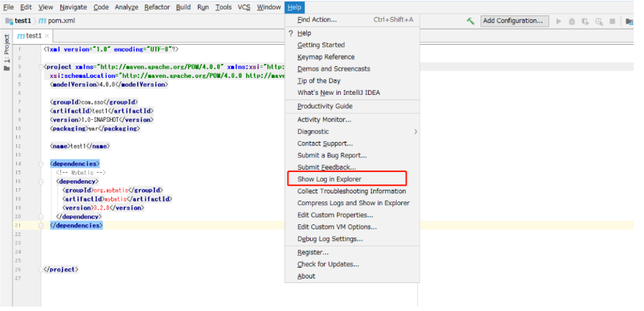Open the Build menu

[183, 7]
